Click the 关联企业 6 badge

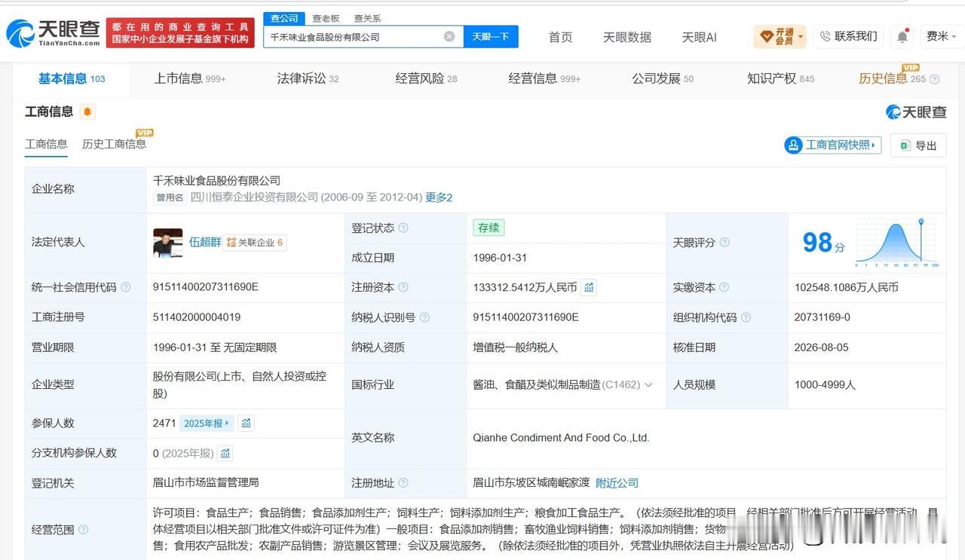tap(255, 243)
